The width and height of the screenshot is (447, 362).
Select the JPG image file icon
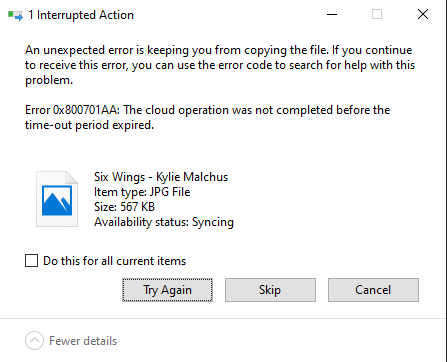click(57, 199)
